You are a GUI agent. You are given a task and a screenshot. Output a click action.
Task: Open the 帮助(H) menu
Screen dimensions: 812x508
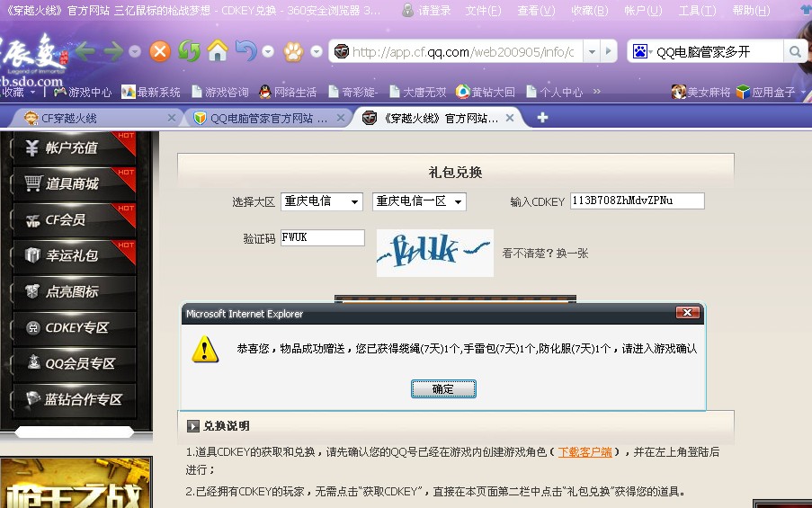pos(751,11)
